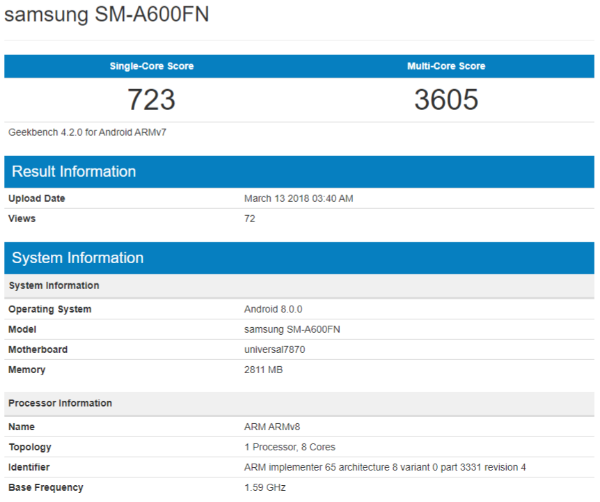600x502 pixels.
Task: Click the memory value 2811 MB
Action: click(x=265, y=369)
